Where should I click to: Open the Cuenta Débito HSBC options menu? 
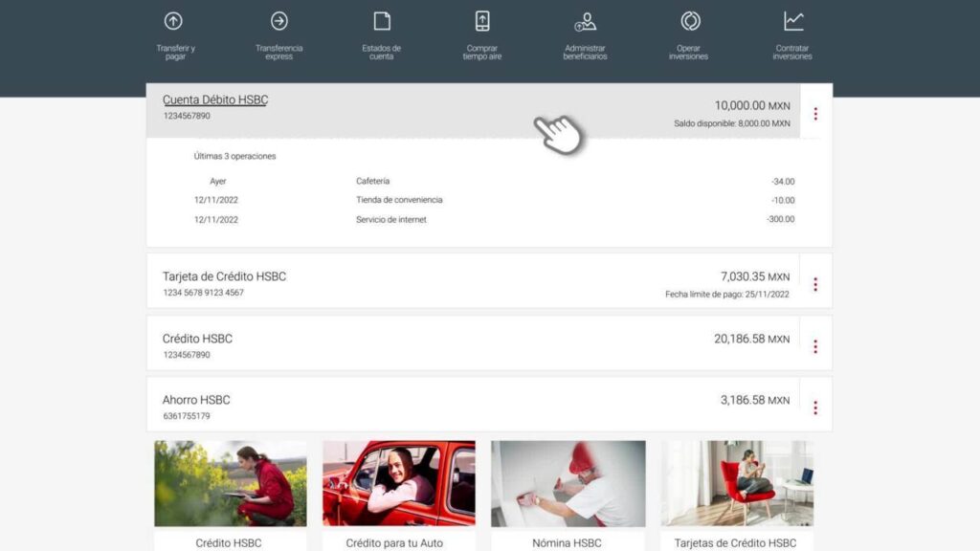[815, 114]
